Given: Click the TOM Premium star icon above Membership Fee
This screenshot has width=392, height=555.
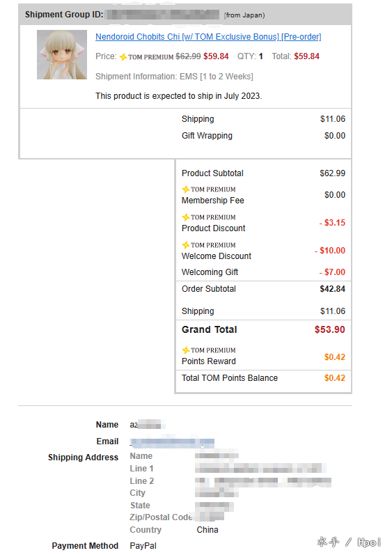Looking at the screenshot, I should click(x=186, y=189).
